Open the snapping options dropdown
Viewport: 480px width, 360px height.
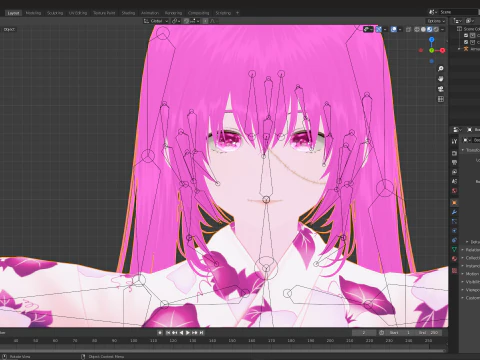[x=194, y=21]
